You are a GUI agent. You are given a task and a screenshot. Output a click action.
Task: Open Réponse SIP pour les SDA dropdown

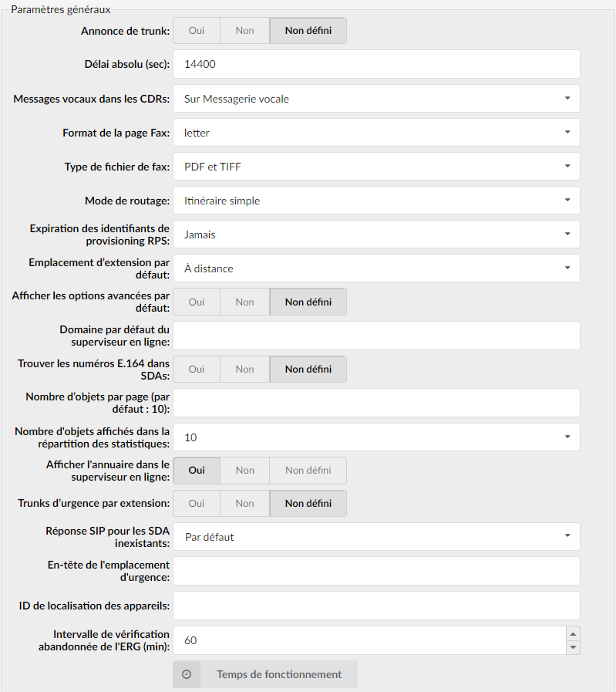click(x=376, y=537)
